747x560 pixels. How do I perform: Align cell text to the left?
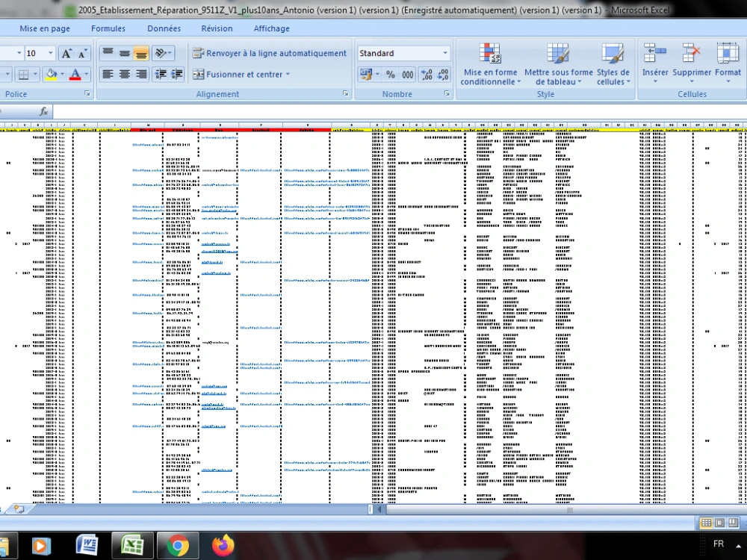coord(108,74)
